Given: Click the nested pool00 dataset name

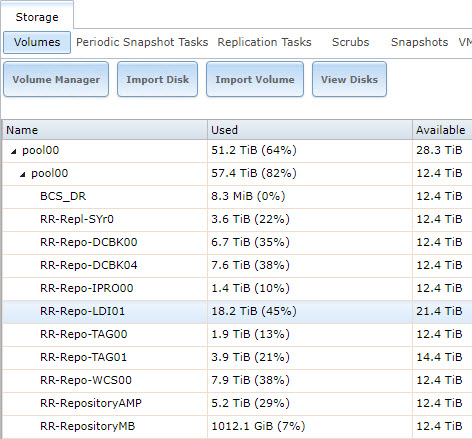Looking at the screenshot, I should coord(50,173).
